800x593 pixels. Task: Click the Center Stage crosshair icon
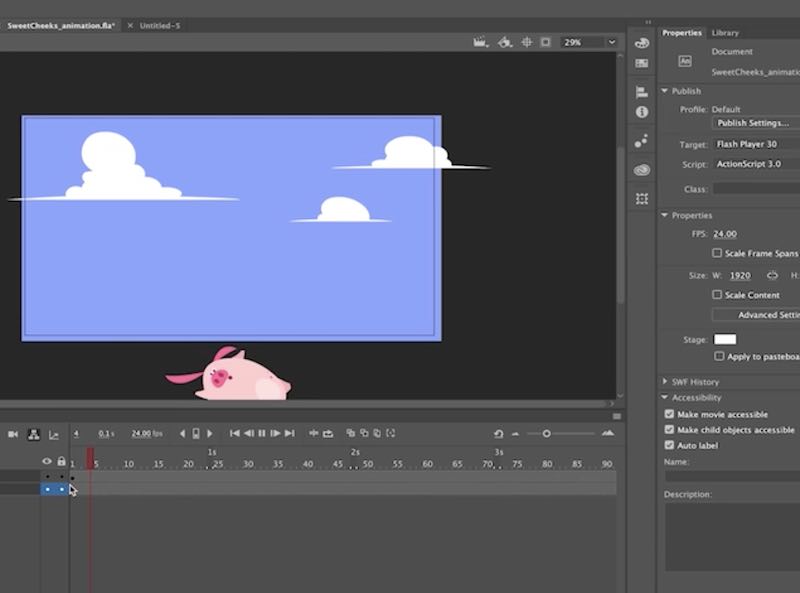(x=527, y=42)
